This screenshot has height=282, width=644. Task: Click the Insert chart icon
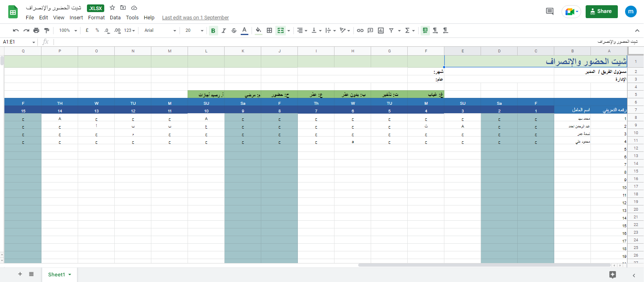[x=381, y=30]
